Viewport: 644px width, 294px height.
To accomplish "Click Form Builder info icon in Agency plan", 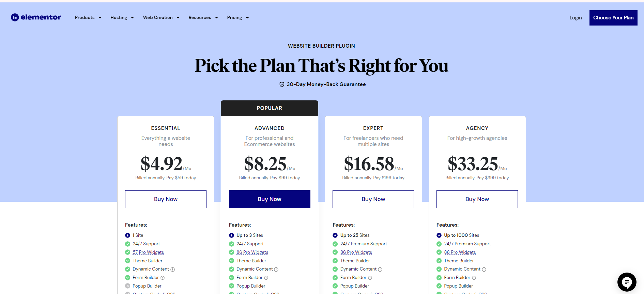I will pyautogui.click(x=474, y=278).
